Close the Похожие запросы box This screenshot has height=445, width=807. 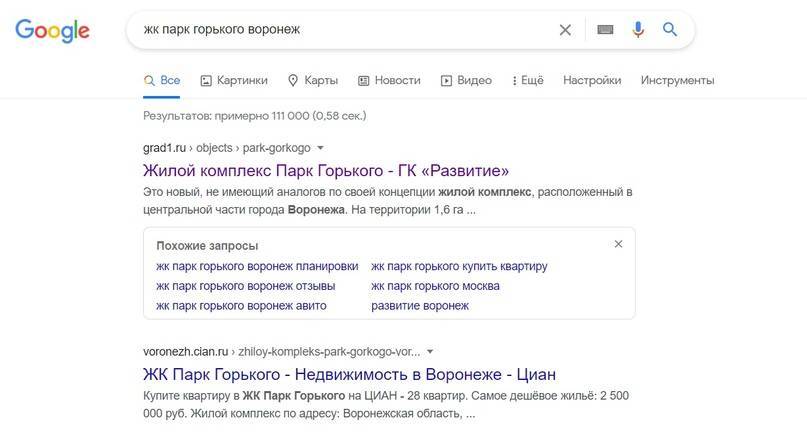click(x=618, y=244)
